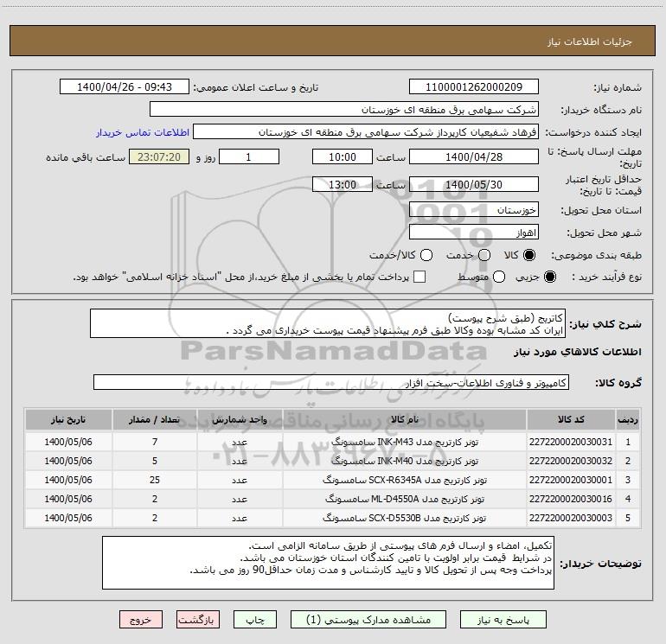Select the متوسط purchase type radio

pos(499,277)
